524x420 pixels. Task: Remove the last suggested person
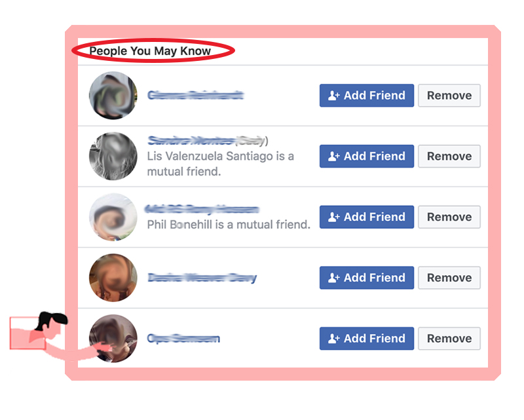pos(449,338)
